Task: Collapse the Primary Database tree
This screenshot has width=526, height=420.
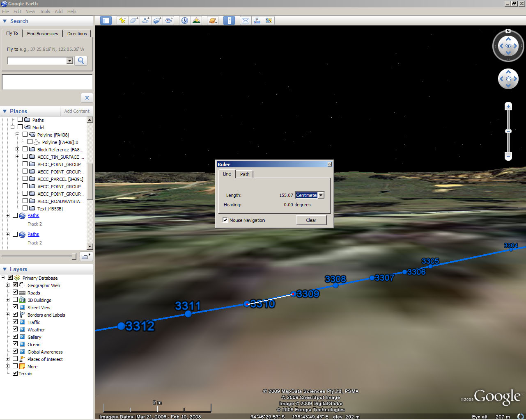Action: [x=2, y=278]
